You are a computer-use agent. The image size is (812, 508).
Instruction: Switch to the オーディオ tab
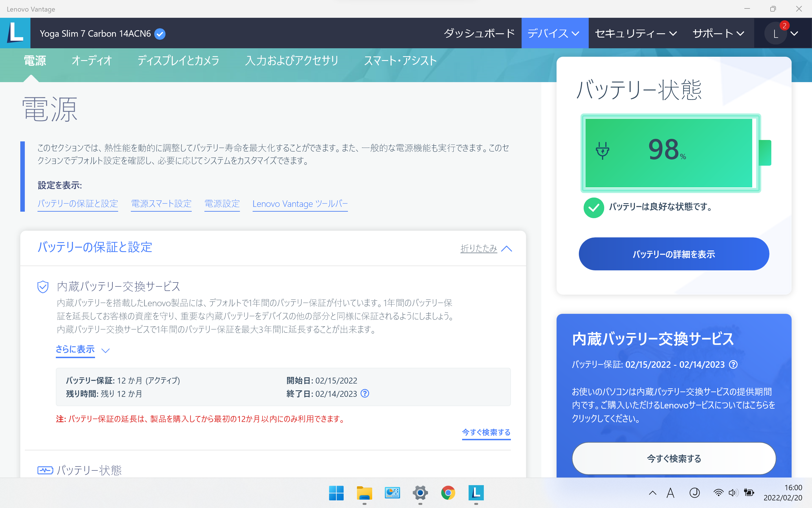coord(92,61)
